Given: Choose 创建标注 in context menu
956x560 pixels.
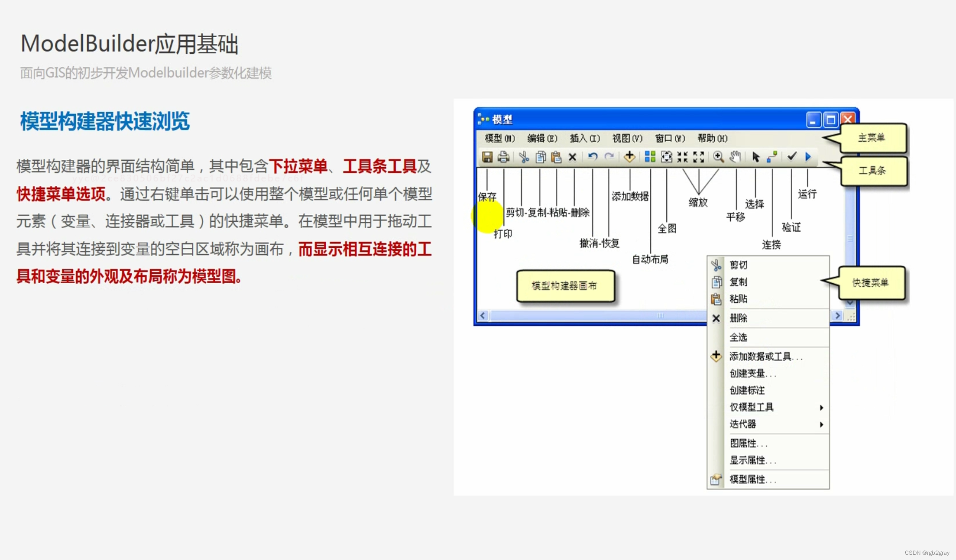Looking at the screenshot, I should click(x=768, y=390).
